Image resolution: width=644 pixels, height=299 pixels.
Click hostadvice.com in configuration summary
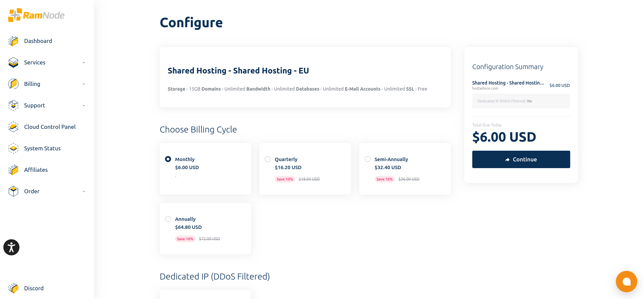click(x=485, y=89)
